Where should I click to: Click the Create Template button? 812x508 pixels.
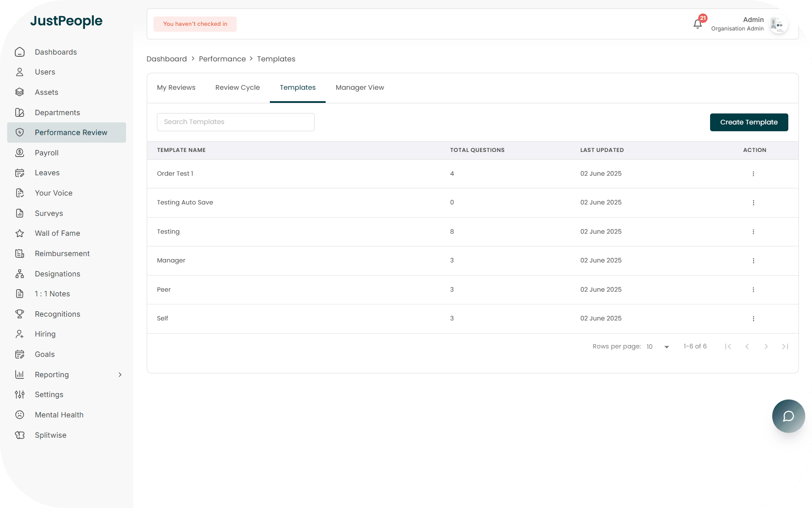pyautogui.click(x=749, y=122)
